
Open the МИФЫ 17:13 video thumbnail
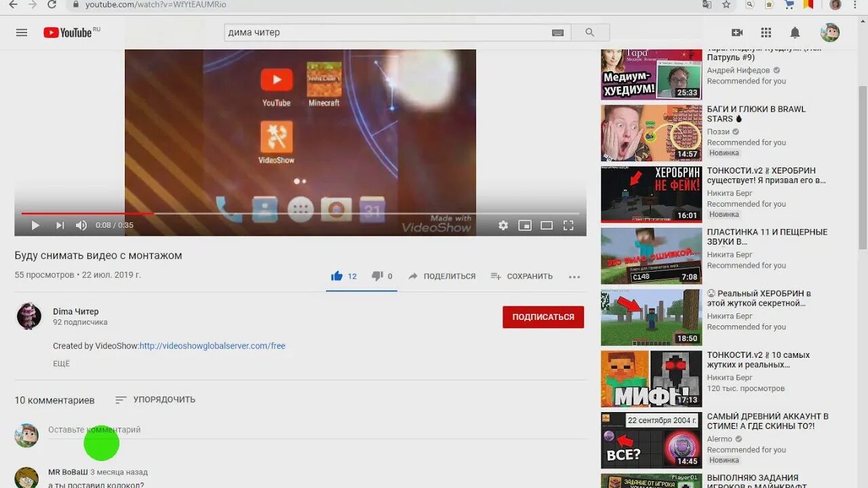(652, 378)
